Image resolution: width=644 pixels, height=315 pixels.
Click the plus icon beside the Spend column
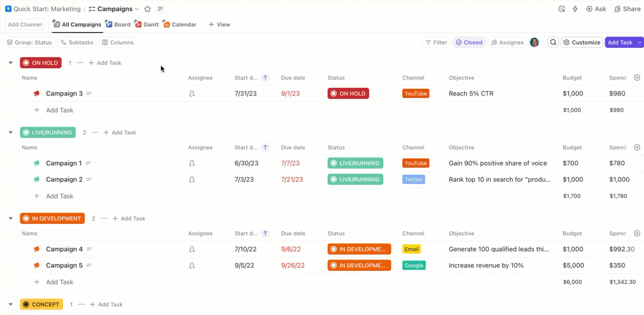tap(637, 78)
